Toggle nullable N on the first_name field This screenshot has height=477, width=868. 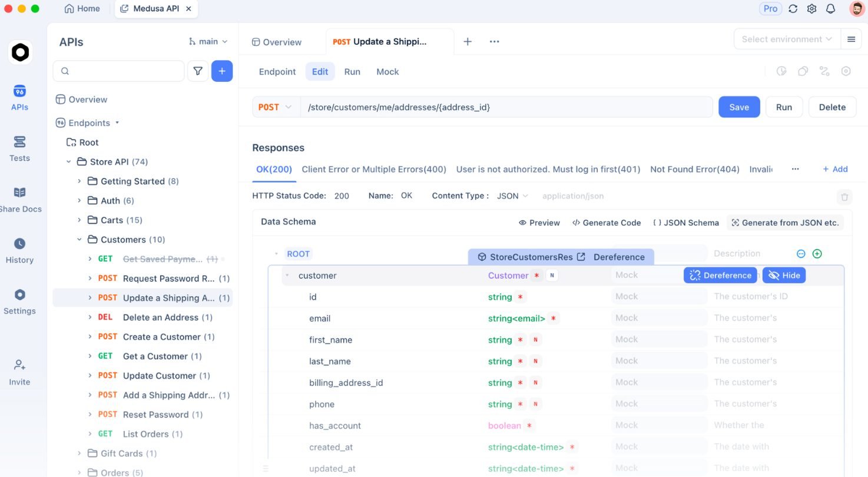535,340
